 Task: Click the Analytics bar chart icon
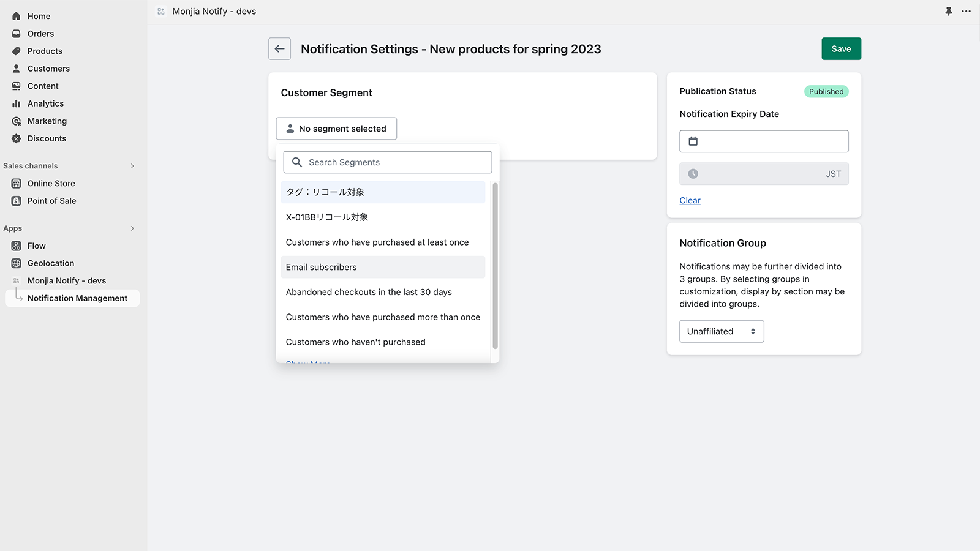17,103
